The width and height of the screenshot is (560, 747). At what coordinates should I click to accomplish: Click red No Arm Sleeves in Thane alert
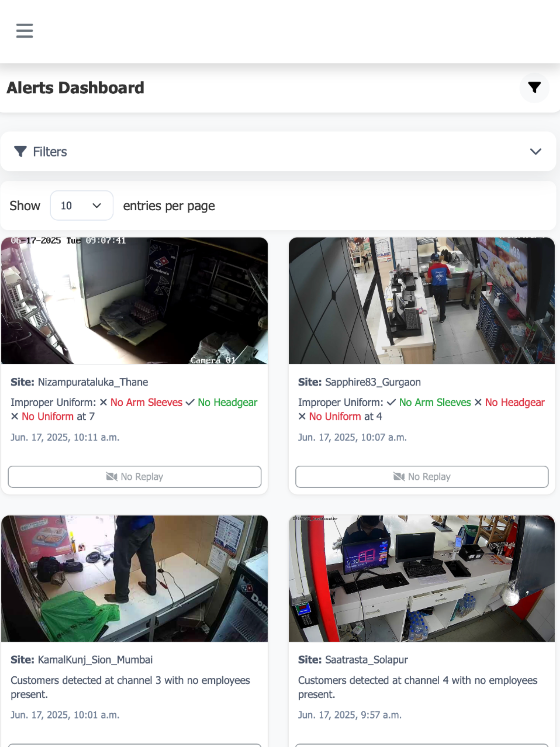tap(146, 403)
